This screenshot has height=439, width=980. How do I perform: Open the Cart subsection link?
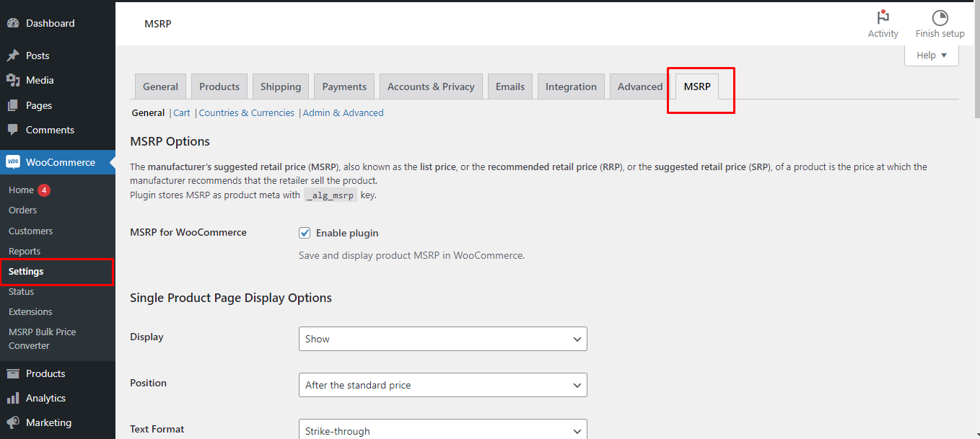182,112
